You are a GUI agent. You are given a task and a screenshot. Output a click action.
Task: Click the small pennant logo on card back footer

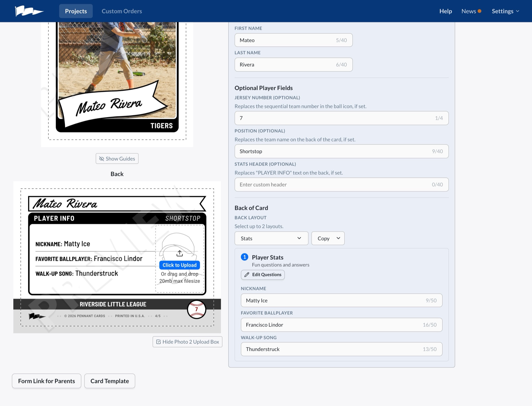pos(37,316)
